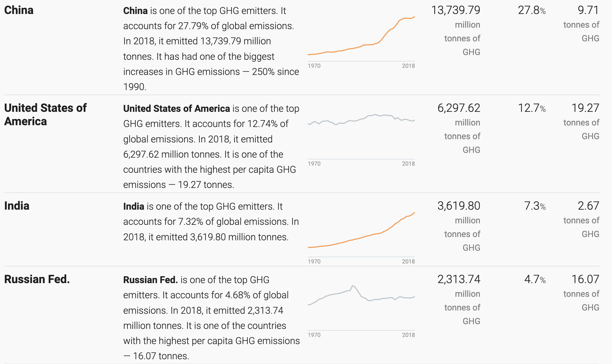Select the United States of America heading
This screenshot has height=364, width=612.
click(45, 114)
